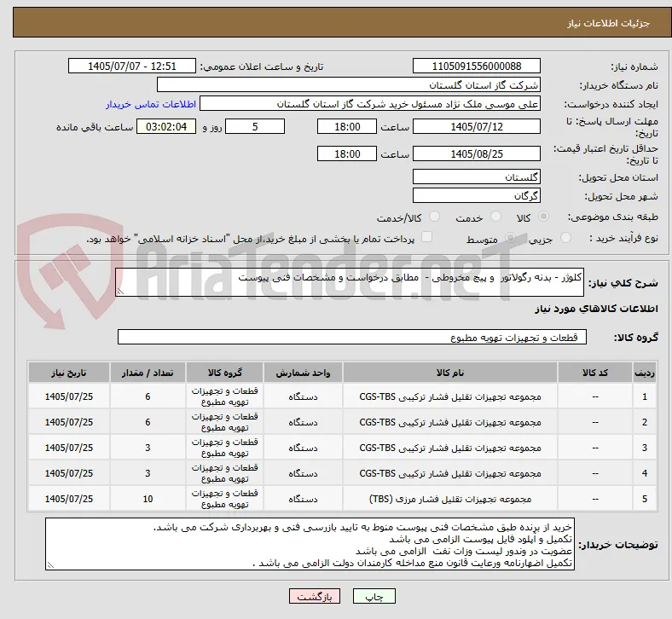Viewport: 672px width, 619px height.
Task: Click the delivery city field گرگان
Action: (x=477, y=196)
